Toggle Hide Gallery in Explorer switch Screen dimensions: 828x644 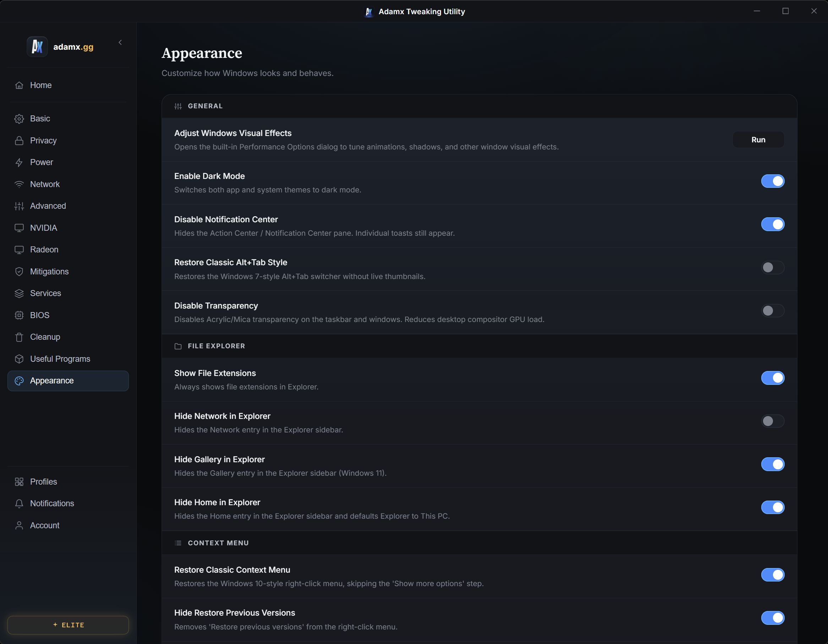click(x=773, y=464)
